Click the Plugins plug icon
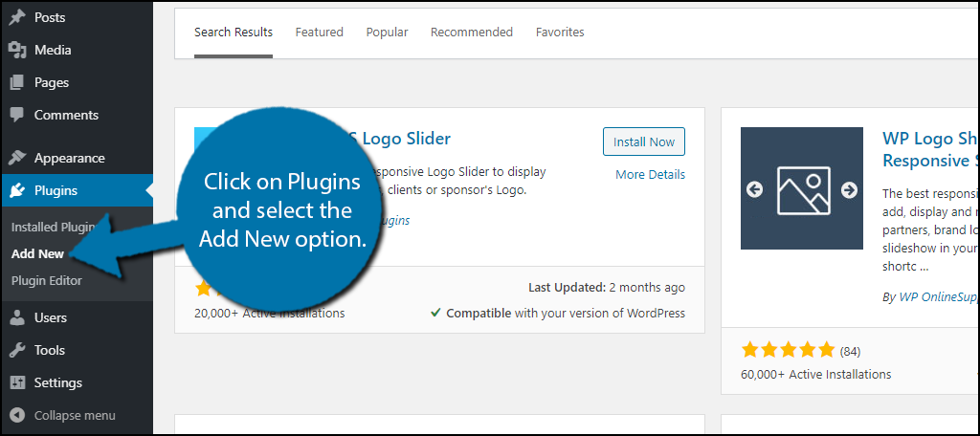980x436 pixels. pyautogui.click(x=17, y=190)
